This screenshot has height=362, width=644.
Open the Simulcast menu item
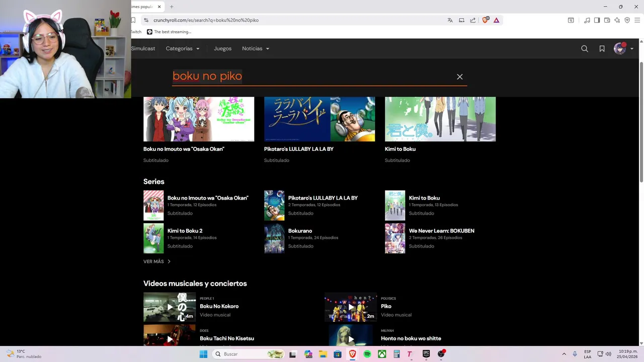(x=143, y=49)
